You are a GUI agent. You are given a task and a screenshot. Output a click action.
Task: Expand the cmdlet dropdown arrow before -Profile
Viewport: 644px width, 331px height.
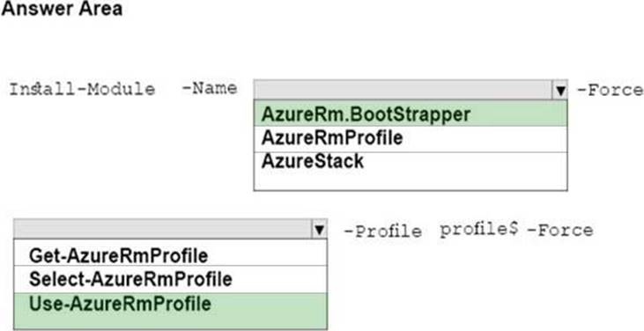320,229
